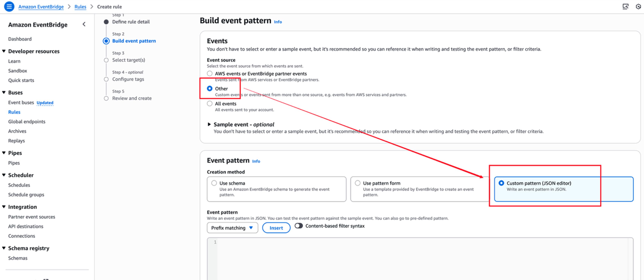Select the Use schema creation method

(276, 189)
